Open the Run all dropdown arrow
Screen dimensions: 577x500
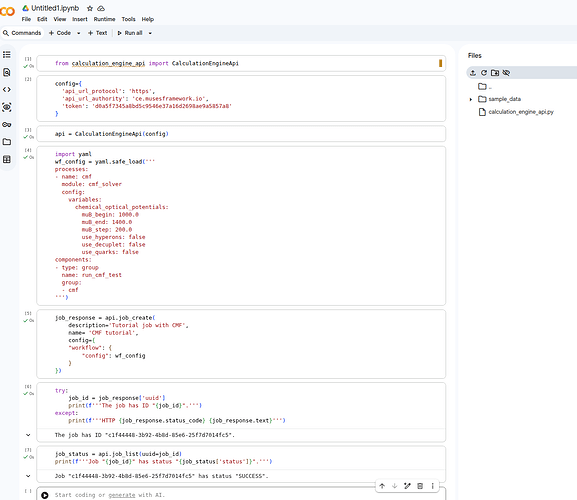coord(150,33)
